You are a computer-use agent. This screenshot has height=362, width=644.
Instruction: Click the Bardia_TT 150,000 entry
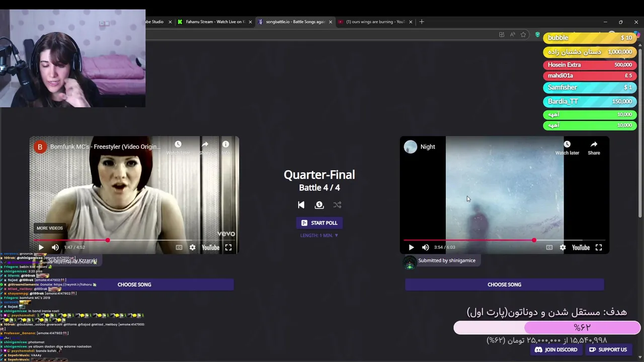[590, 102]
